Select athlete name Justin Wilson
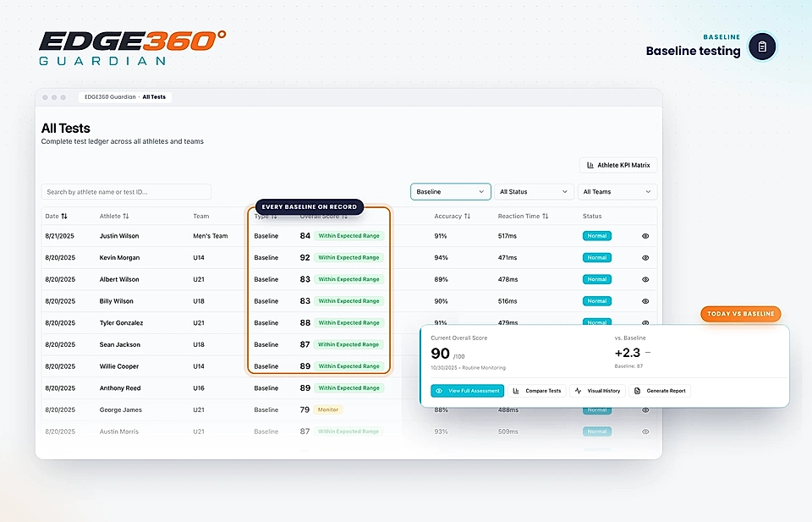This screenshot has height=522, width=812. point(119,236)
